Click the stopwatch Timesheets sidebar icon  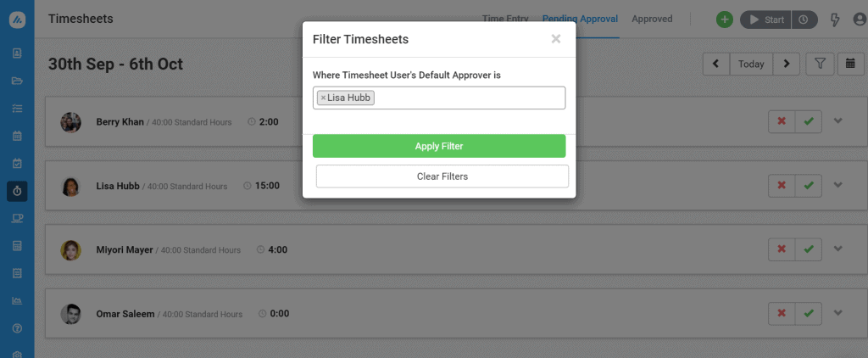tap(17, 191)
